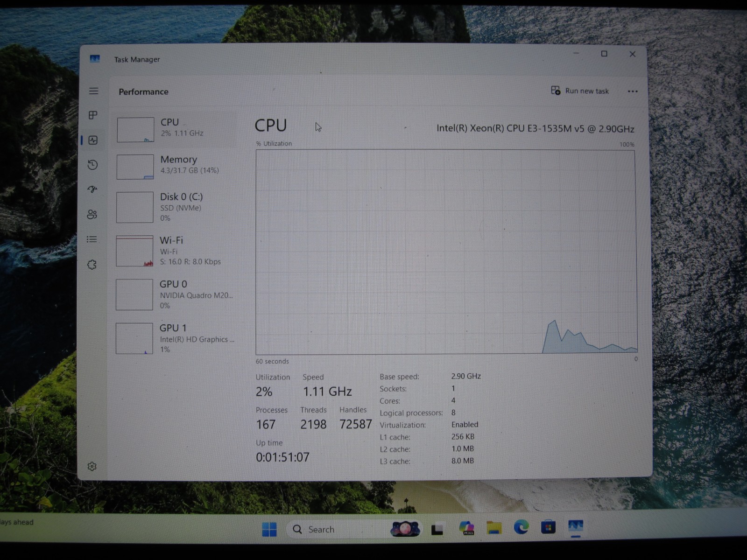Open Microsoft Store from the taskbar
The width and height of the screenshot is (747, 560).
pyautogui.click(x=548, y=528)
